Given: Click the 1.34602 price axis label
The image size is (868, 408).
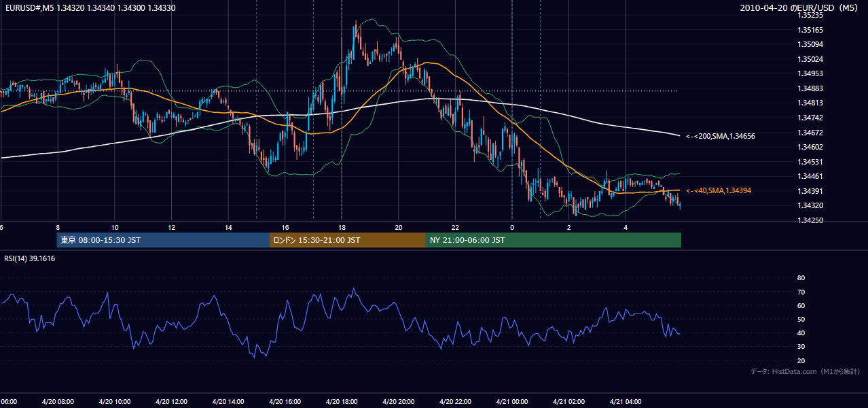Looking at the screenshot, I should coord(810,147).
